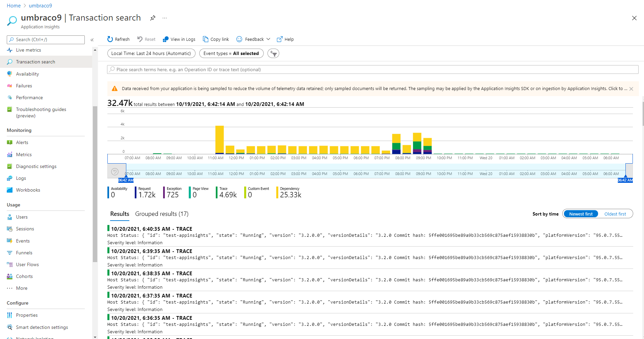
Task: Click the Smart detection settings icon
Action: tap(10, 327)
